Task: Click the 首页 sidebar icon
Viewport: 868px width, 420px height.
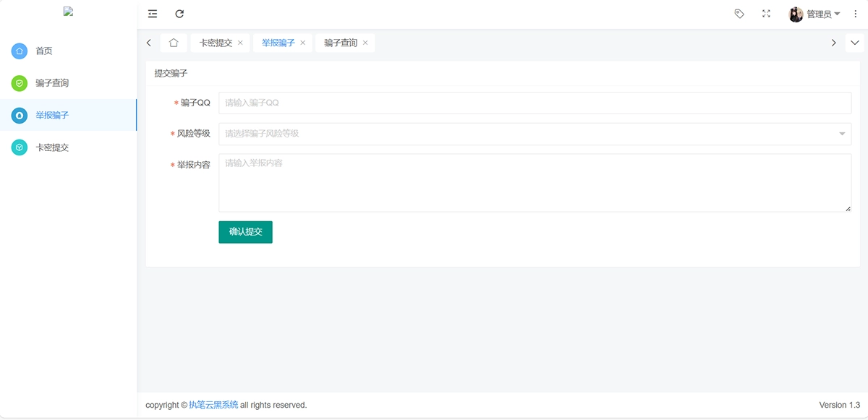Action: click(x=20, y=51)
